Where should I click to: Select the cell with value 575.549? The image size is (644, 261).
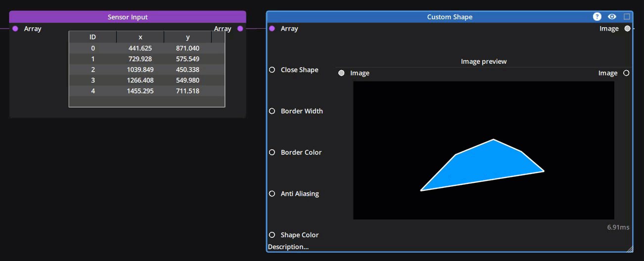tap(188, 59)
